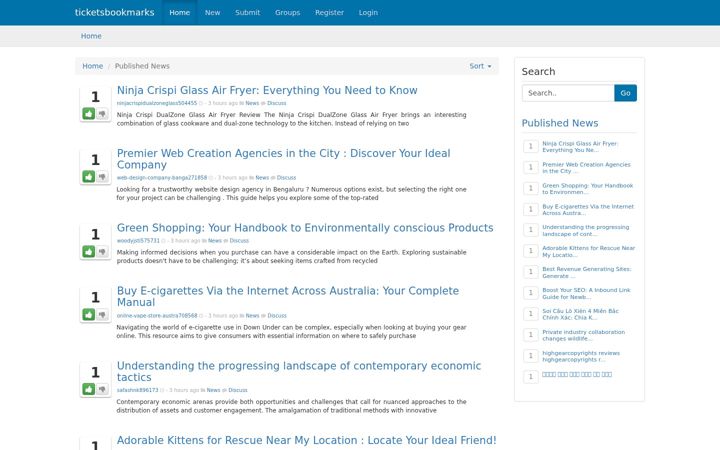The width and height of the screenshot is (720, 450).
Task: Open user safashnk896173 profile
Action: (x=137, y=390)
